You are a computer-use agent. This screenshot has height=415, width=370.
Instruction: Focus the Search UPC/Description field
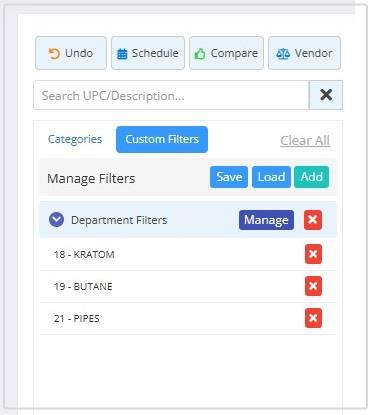171,95
